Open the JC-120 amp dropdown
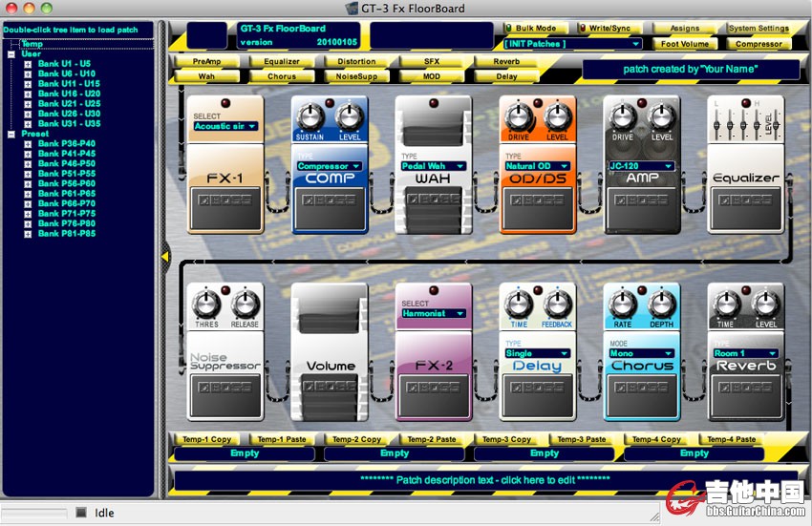The image size is (812, 526). coord(642,166)
